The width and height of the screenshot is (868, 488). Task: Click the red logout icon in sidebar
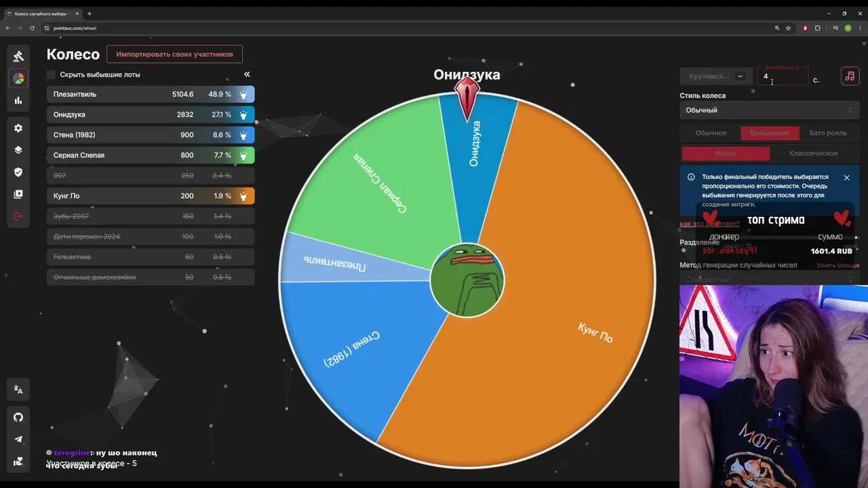tap(18, 216)
